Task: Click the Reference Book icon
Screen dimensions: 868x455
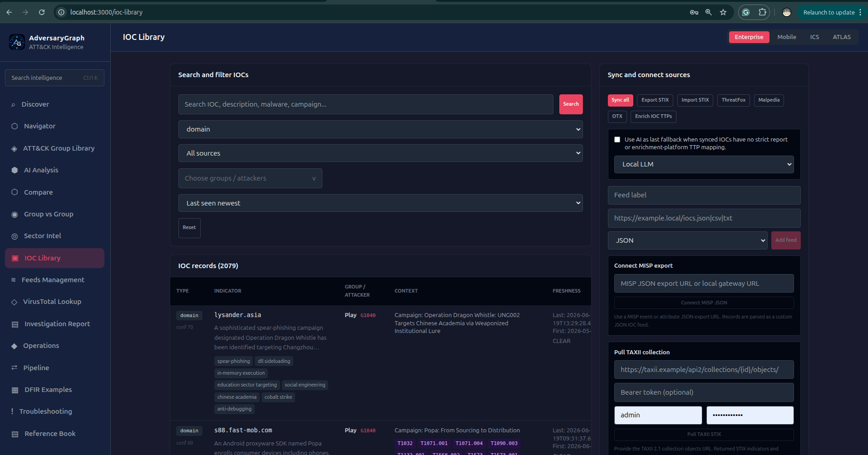Action: click(15, 434)
